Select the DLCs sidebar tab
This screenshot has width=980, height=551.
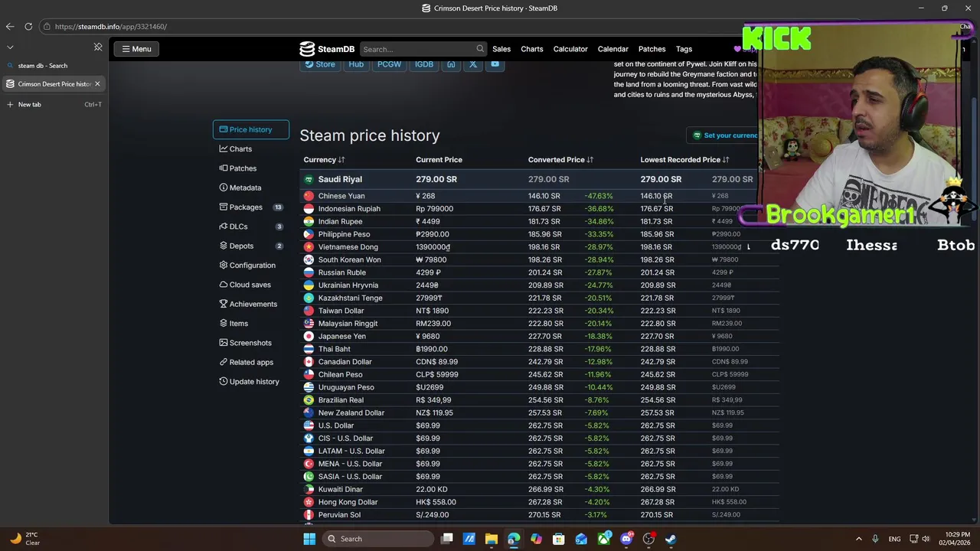[x=251, y=227]
